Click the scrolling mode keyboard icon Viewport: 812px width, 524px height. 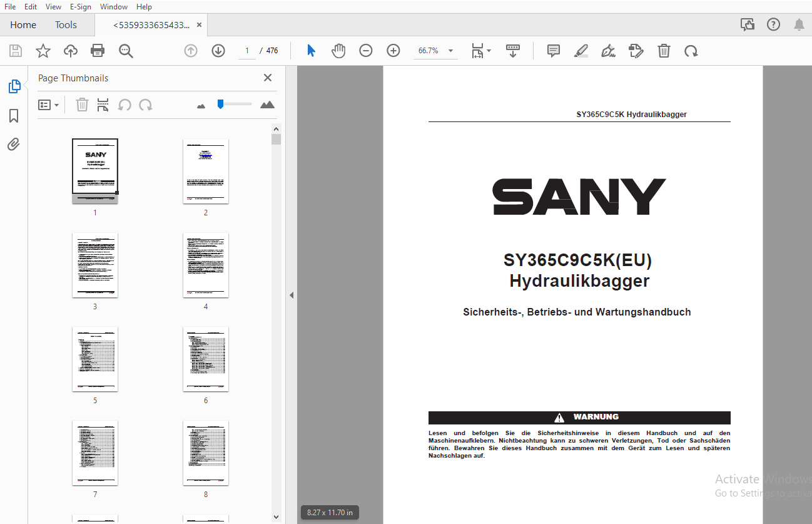[x=513, y=51]
